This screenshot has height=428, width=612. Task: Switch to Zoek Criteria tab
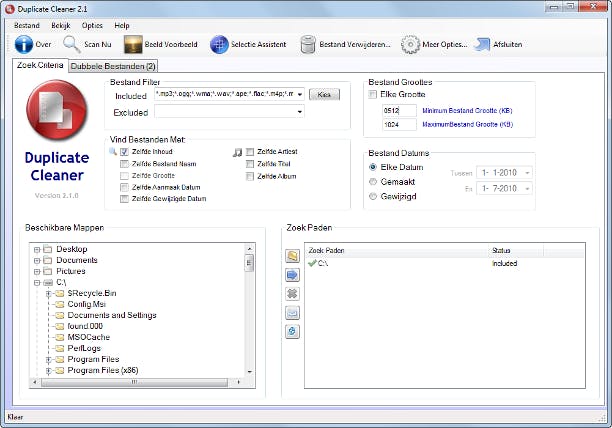click(40, 65)
